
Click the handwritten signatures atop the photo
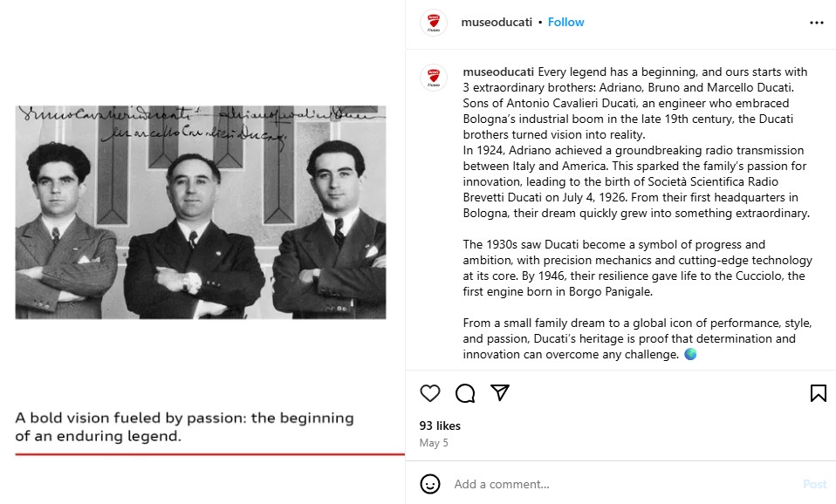pyautogui.click(x=201, y=122)
